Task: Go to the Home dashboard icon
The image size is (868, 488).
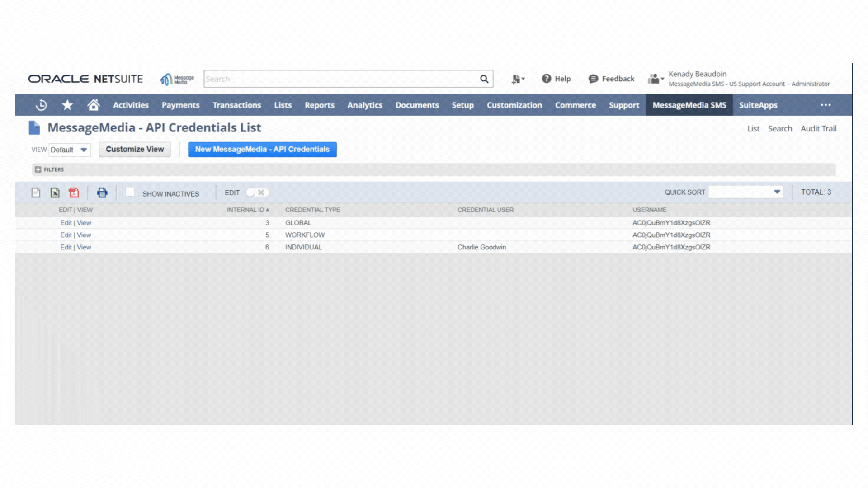Action: coord(94,104)
